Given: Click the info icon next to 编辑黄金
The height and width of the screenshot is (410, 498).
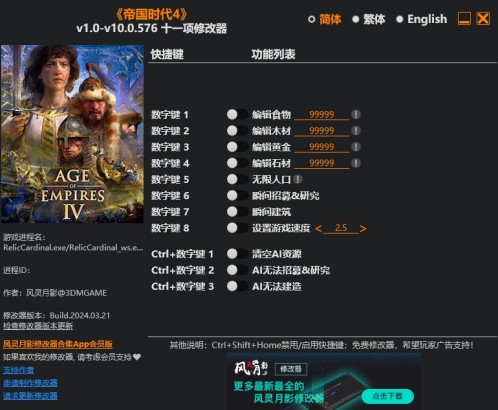Looking at the screenshot, I should point(356,147).
